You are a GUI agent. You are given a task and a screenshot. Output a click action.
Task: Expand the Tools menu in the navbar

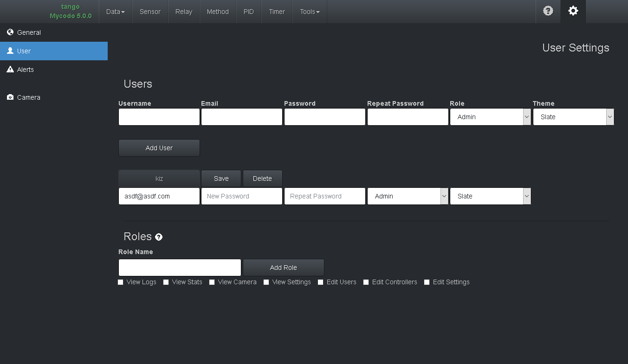[309, 12]
